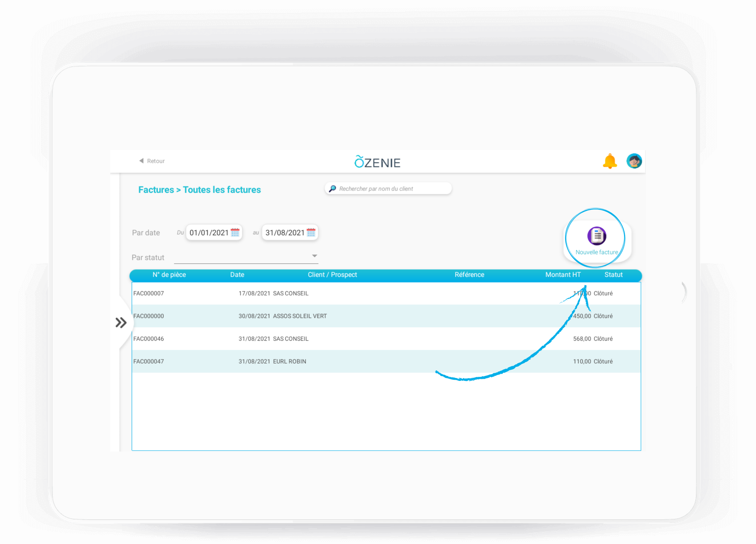Screen dimensions: 756x544
Task: Click the Par date label
Action: click(146, 233)
